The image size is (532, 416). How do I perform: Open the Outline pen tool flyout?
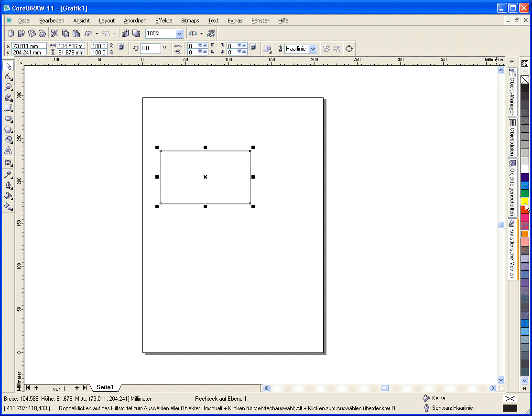9,185
